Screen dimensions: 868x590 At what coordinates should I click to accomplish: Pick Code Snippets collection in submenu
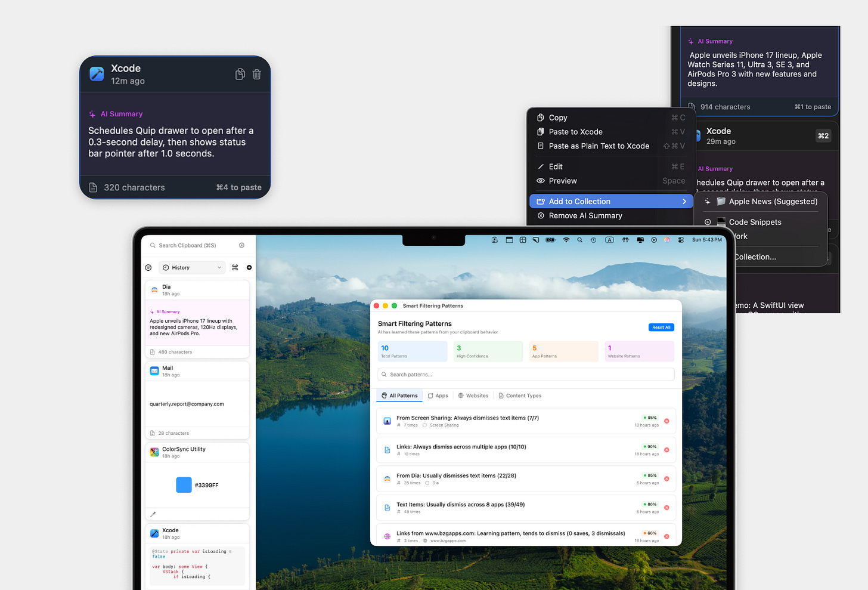pos(761,222)
